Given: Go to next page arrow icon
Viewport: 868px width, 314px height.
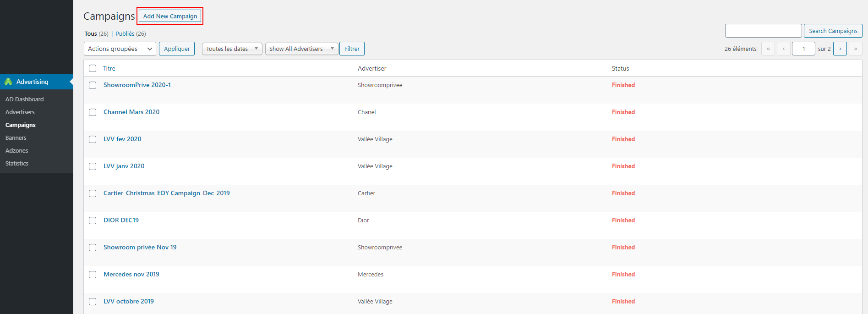Looking at the screenshot, I should (840, 49).
